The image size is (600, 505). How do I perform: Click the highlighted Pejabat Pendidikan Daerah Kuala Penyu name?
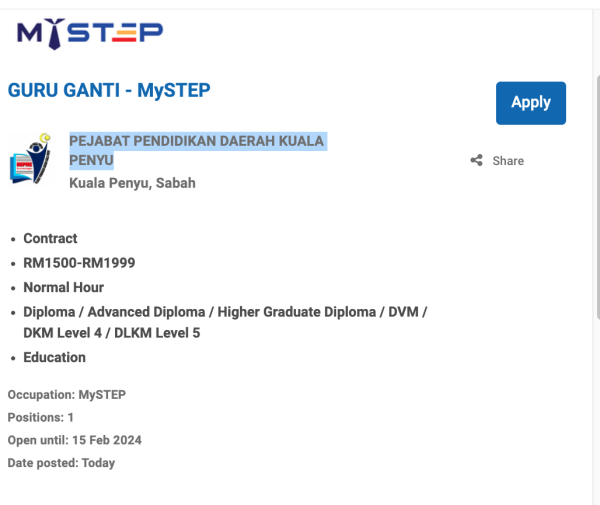click(196, 141)
